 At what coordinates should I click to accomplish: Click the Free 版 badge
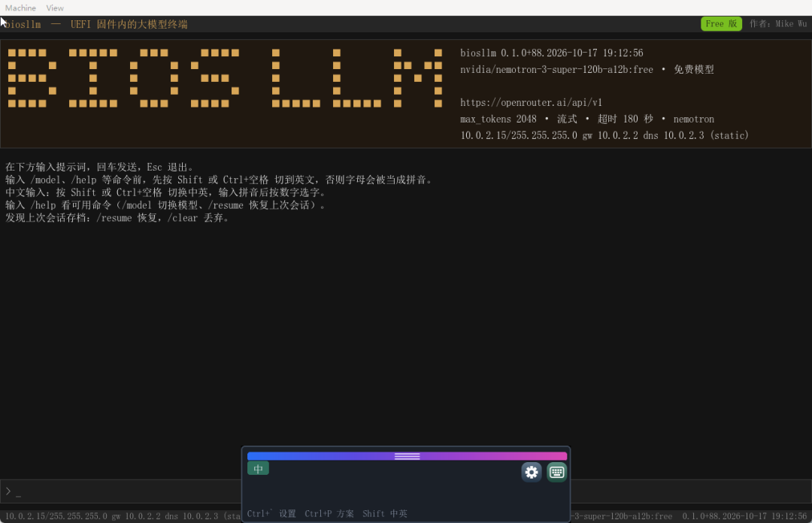pos(721,24)
